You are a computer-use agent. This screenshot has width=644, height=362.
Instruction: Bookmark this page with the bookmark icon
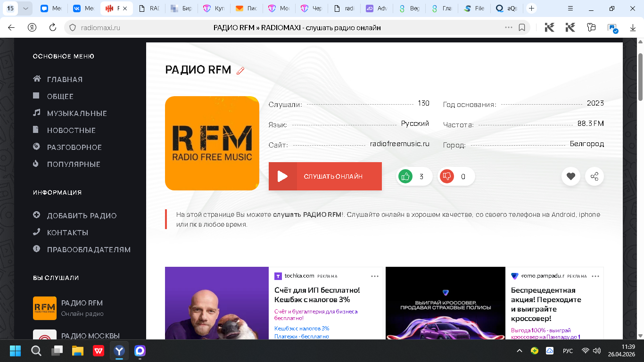[522, 28]
